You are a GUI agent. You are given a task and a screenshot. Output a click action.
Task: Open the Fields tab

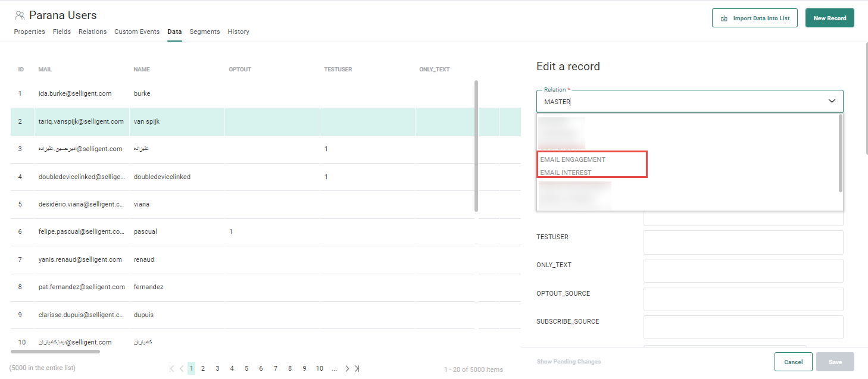[x=62, y=32]
